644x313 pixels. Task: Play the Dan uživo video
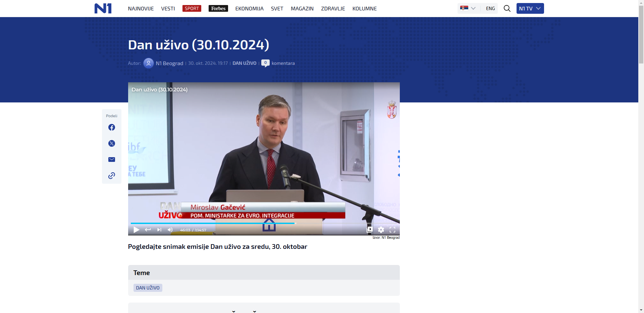point(136,230)
